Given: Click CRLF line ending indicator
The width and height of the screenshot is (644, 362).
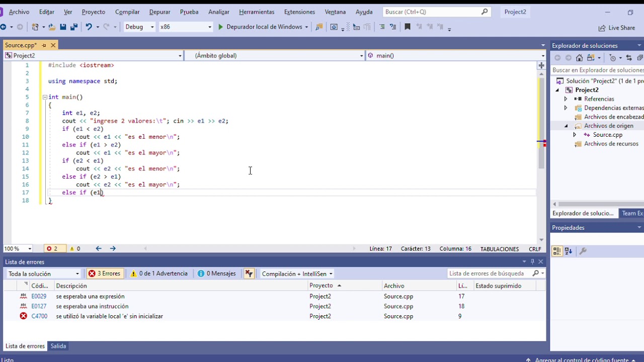Looking at the screenshot, I should click(x=535, y=249).
